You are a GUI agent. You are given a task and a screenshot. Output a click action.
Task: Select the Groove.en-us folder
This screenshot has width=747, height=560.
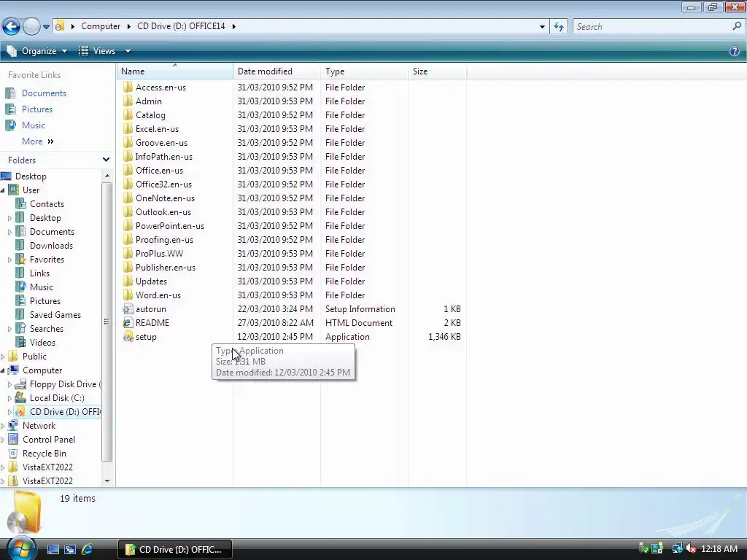(x=161, y=143)
